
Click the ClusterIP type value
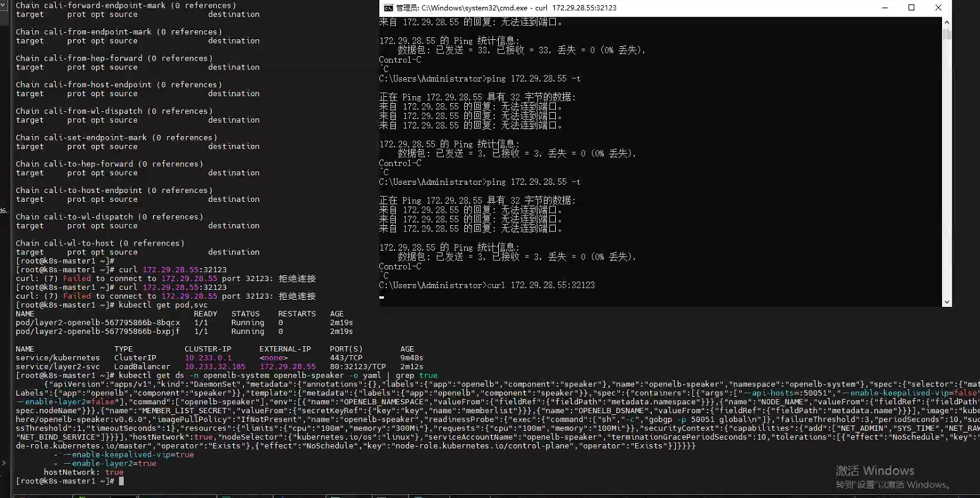click(x=135, y=358)
